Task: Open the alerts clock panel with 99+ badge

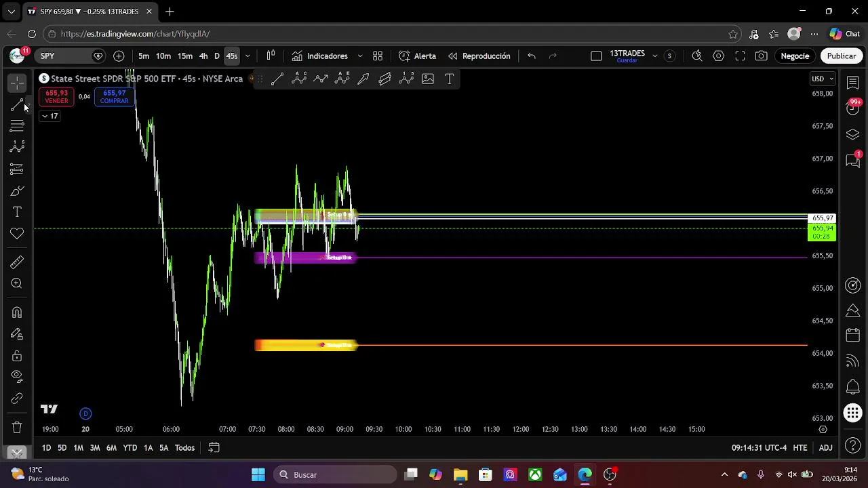Action: click(853, 107)
